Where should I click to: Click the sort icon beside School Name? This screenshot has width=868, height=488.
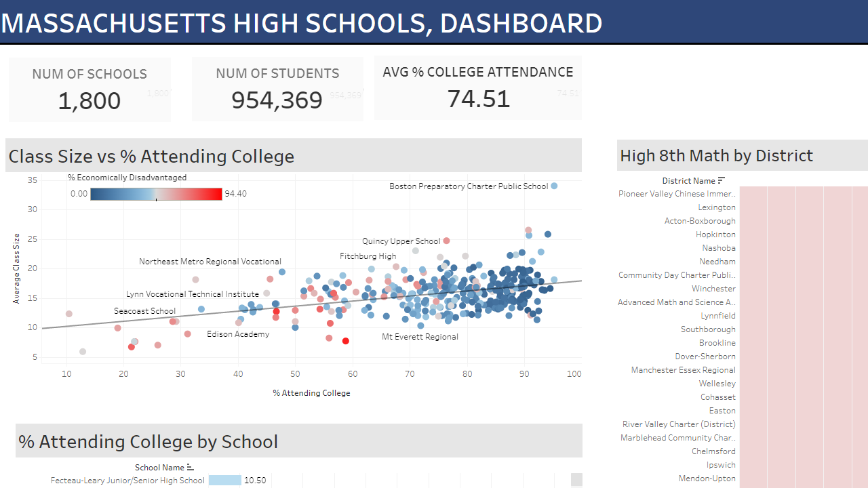[190, 468]
